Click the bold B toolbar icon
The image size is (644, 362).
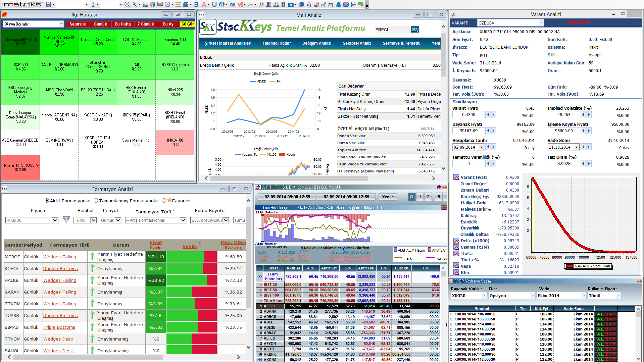pyautogui.click(x=196, y=4)
